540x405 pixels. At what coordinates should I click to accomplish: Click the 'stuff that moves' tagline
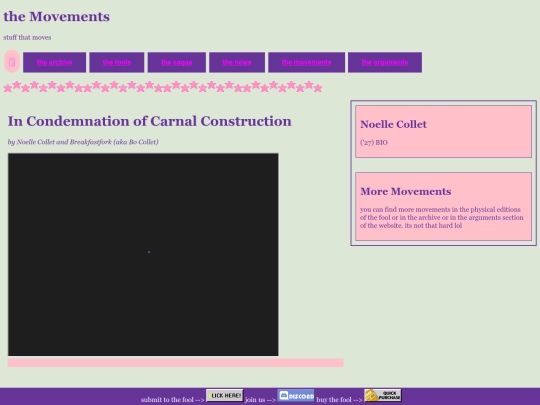coord(27,38)
